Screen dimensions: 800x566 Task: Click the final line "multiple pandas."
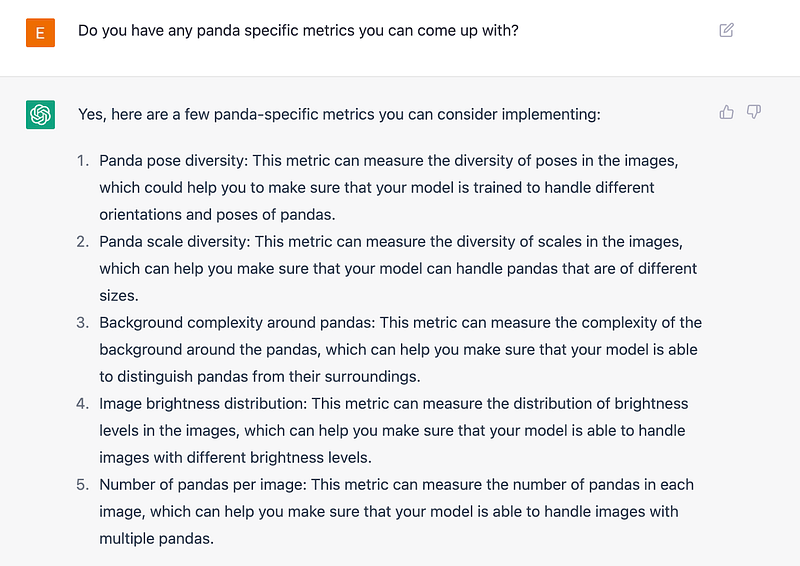click(156, 538)
